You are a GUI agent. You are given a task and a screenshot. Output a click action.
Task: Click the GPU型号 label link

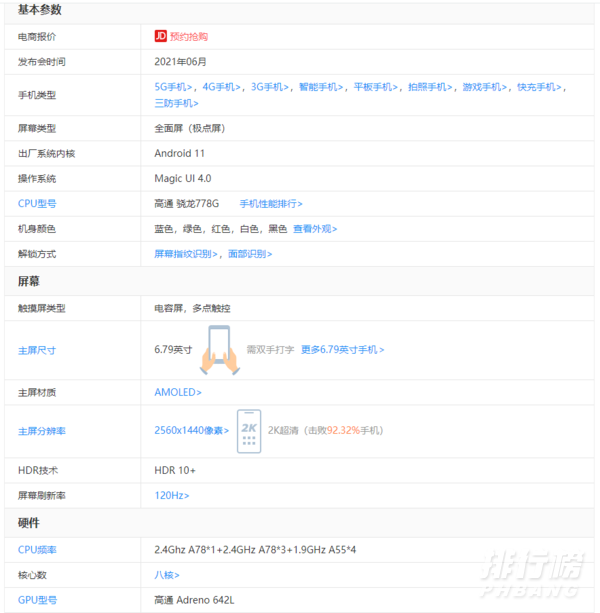click(38, 600)
